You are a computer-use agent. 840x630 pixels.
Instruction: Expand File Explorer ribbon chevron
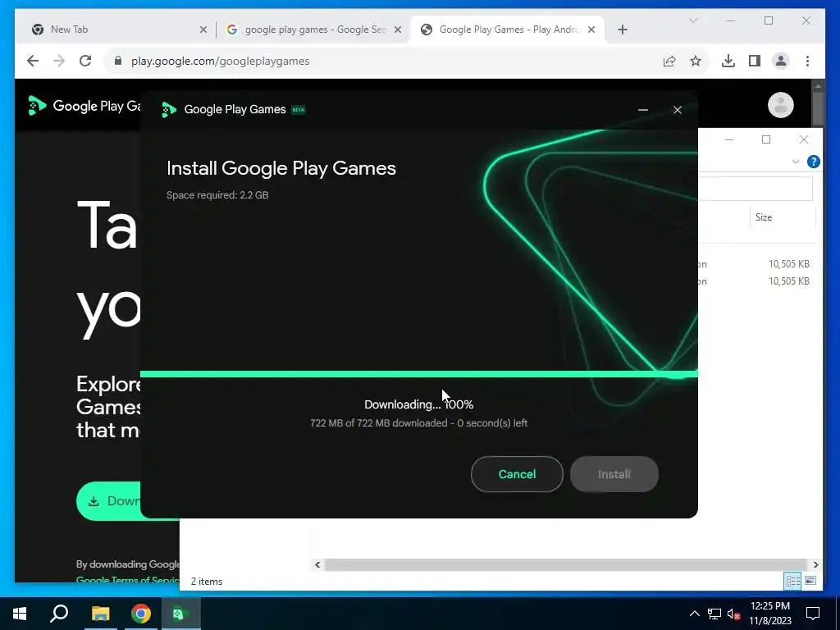[795, 162]
